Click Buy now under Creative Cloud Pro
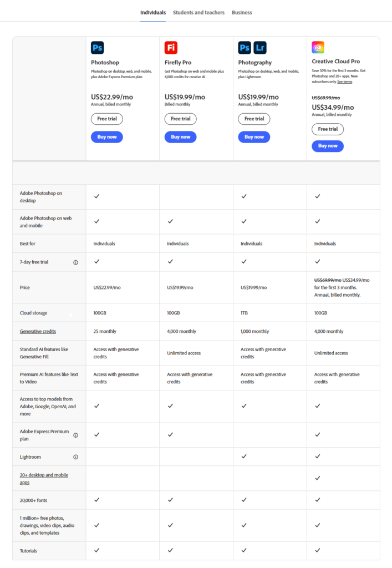 (328, 146)
